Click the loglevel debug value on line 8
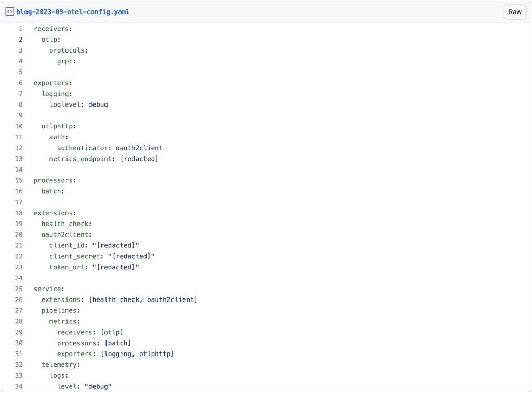This screenshot has height=393, width=532. 98,104
